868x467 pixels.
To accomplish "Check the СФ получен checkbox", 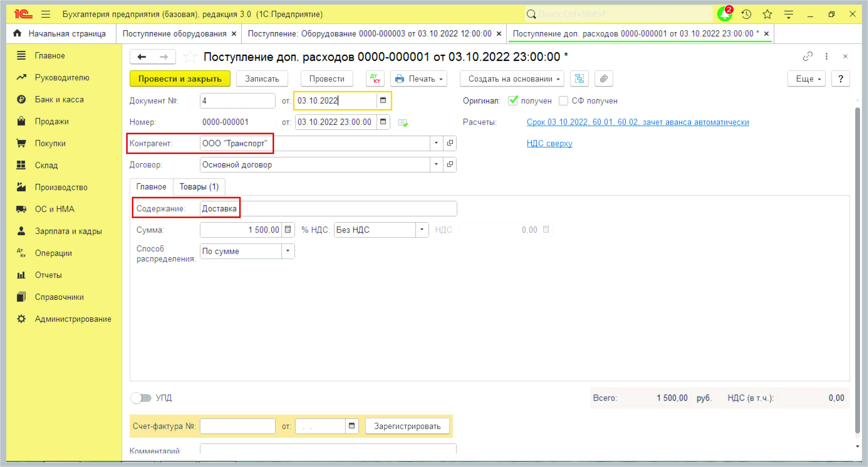I will click(563, 100).
